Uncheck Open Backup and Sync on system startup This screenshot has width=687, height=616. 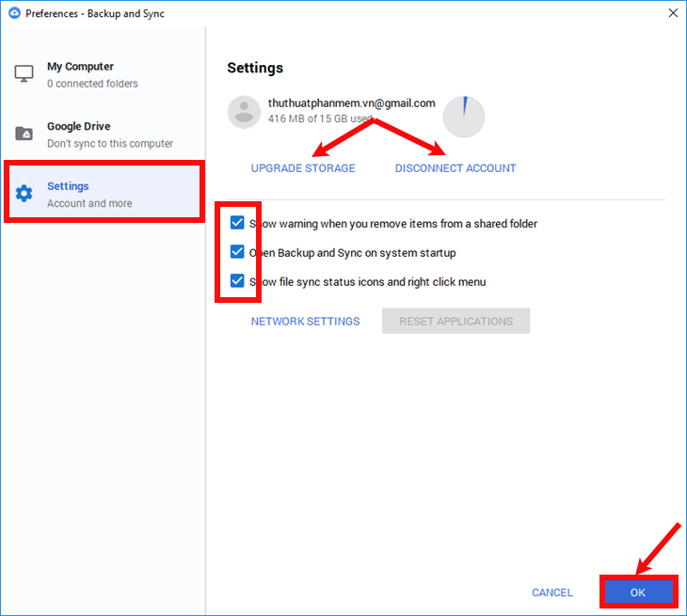[x=237, y=252]
